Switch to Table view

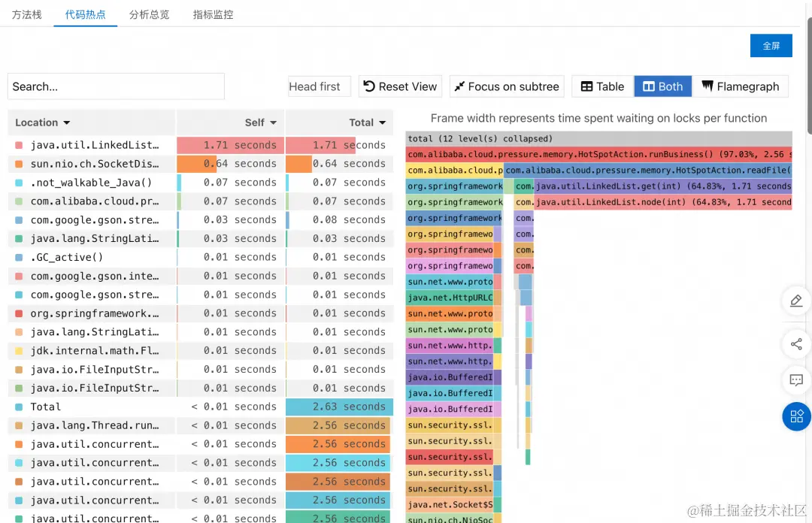point(603,86)
